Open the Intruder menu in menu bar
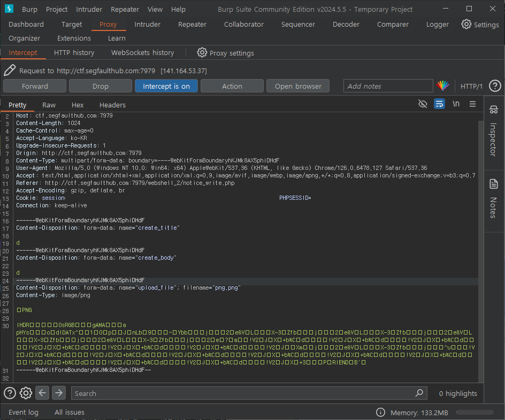The image size is (505, 420). 89,9
